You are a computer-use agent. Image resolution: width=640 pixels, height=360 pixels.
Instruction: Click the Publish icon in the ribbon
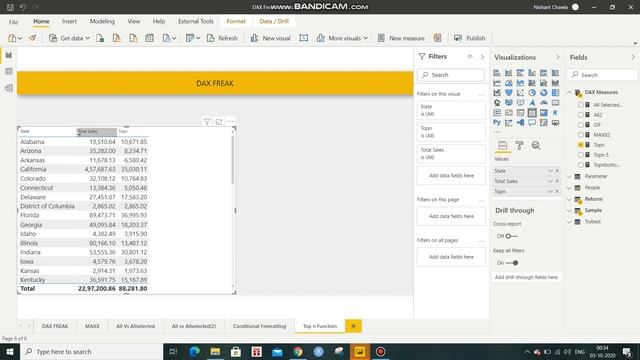point(458,38)
